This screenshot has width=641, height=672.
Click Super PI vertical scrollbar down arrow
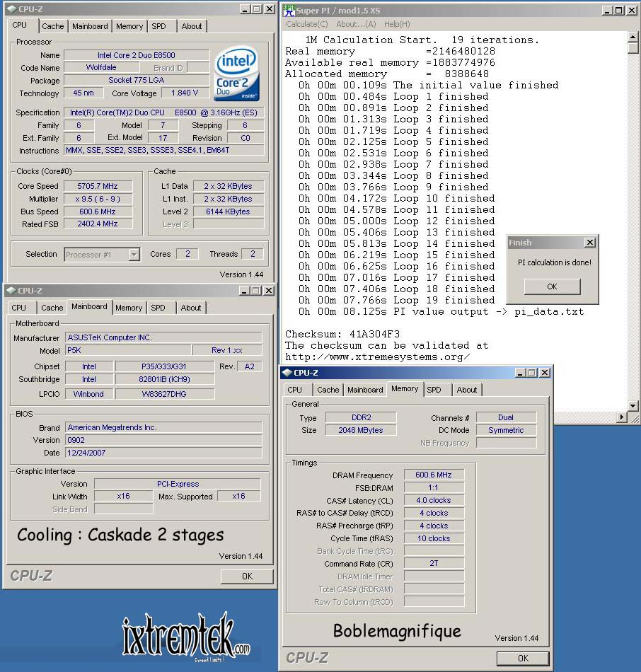(x=633, y=405)
